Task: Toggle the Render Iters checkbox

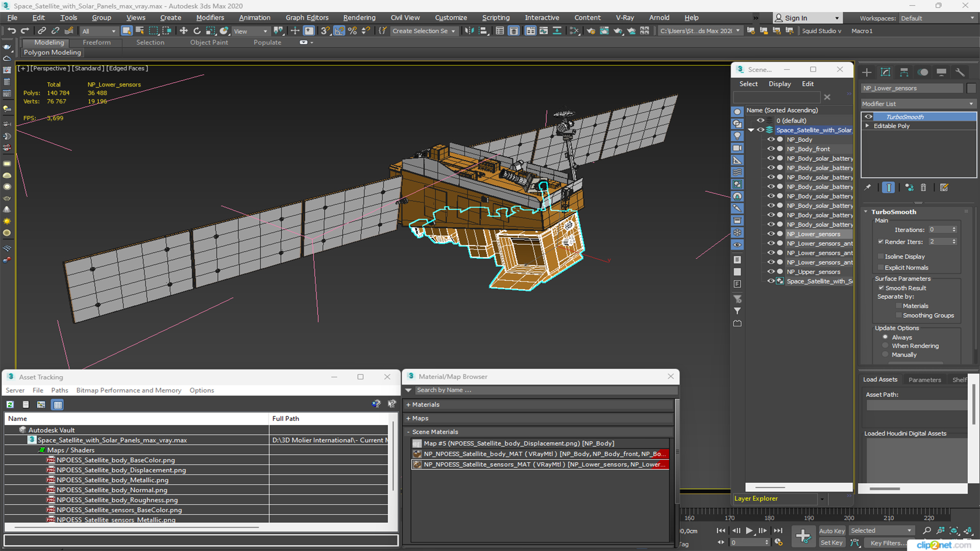Action: 880,242
